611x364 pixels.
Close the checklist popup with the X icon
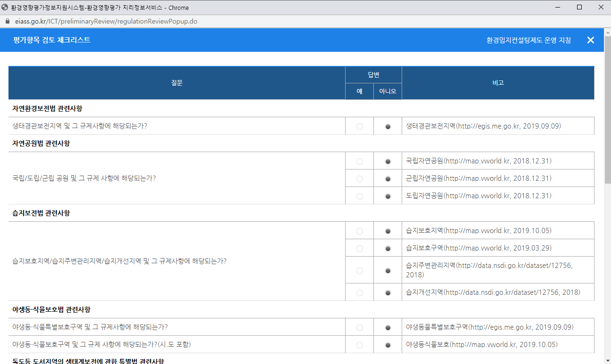pos(590,40)
